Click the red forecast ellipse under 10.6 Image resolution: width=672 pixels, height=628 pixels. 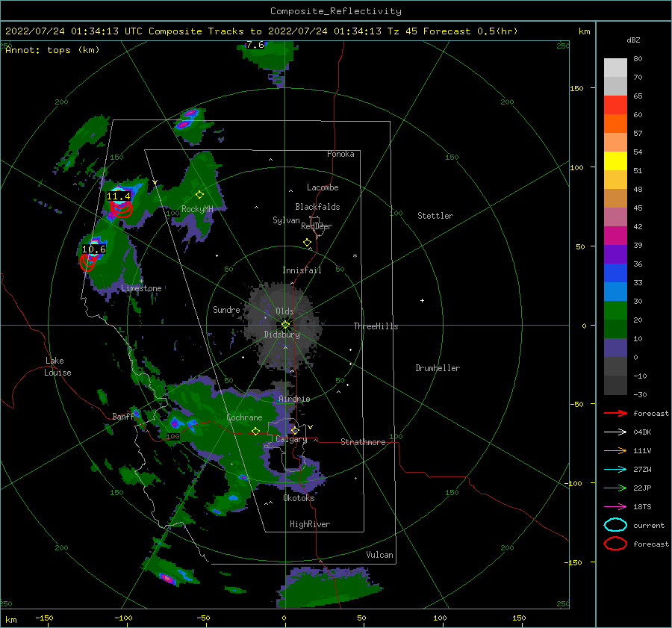[x=87, y=262]
